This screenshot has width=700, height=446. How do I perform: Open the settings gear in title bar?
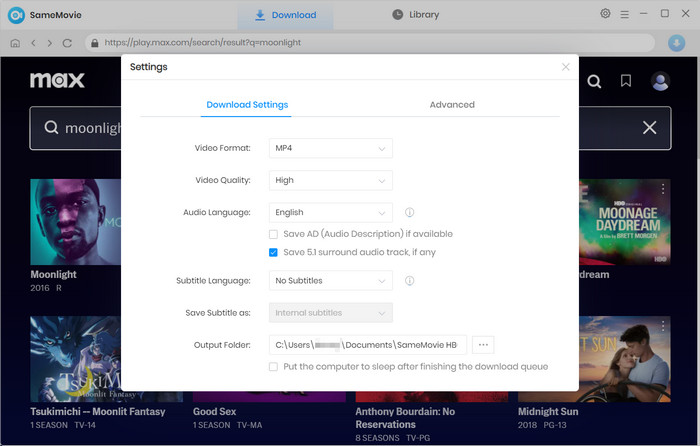(605, 13)
